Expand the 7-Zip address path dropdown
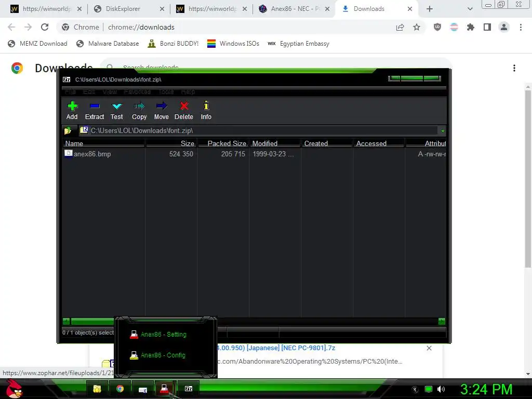The height and width of the screenshot is (399, 532). coord(443,130)
